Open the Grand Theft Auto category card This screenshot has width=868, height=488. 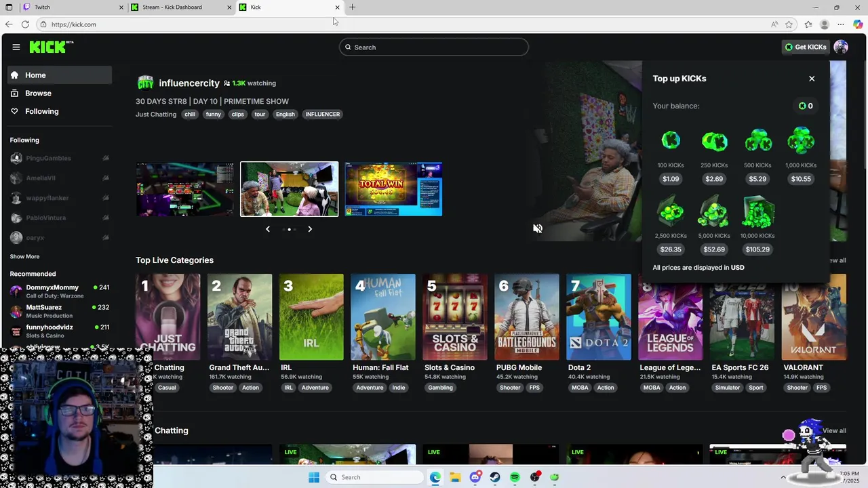pyautogui.click(x=239, y=317)
